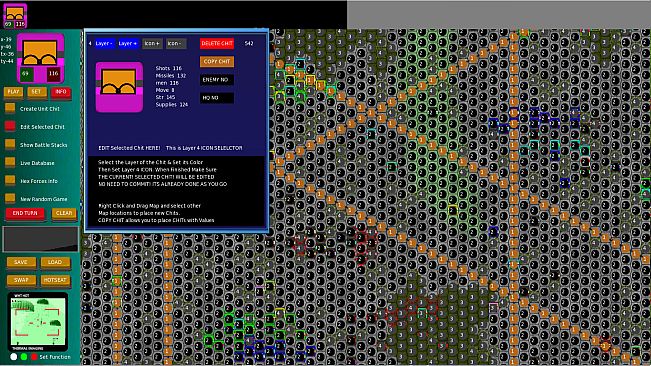Click 'EDIT Selected Chit HERE!' text
Screen dimensions: 651x366
[129, 148]
